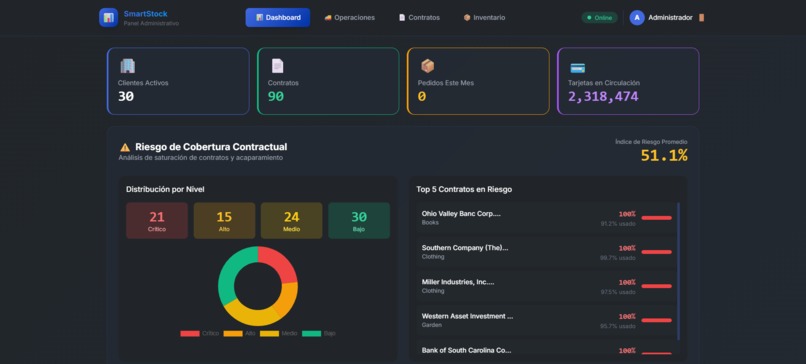The image size is (806, 364).
Task: Go to the Contratos tab
Action: (419, 17)
